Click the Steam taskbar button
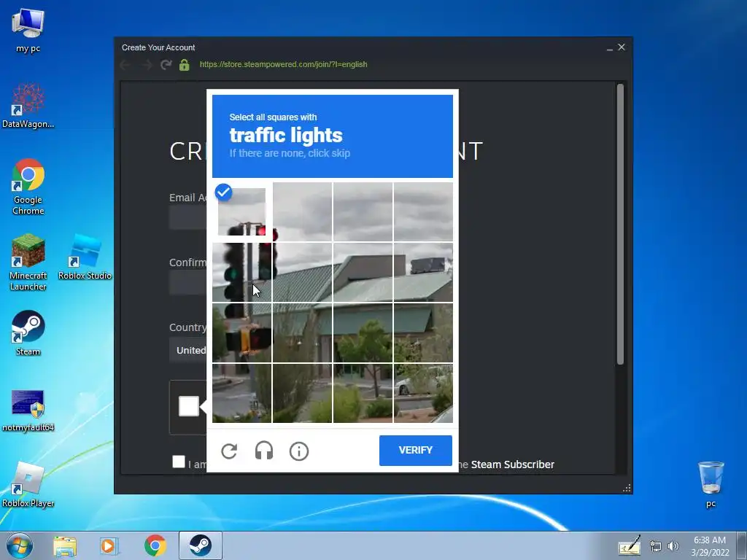Viewport: 747px width, 560px height. (201, 545)
